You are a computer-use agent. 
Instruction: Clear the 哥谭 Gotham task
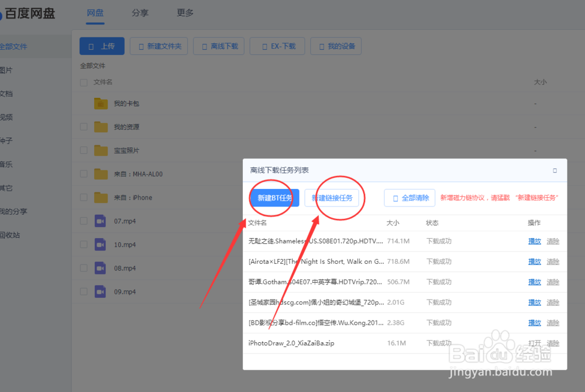tap(553, 282)
